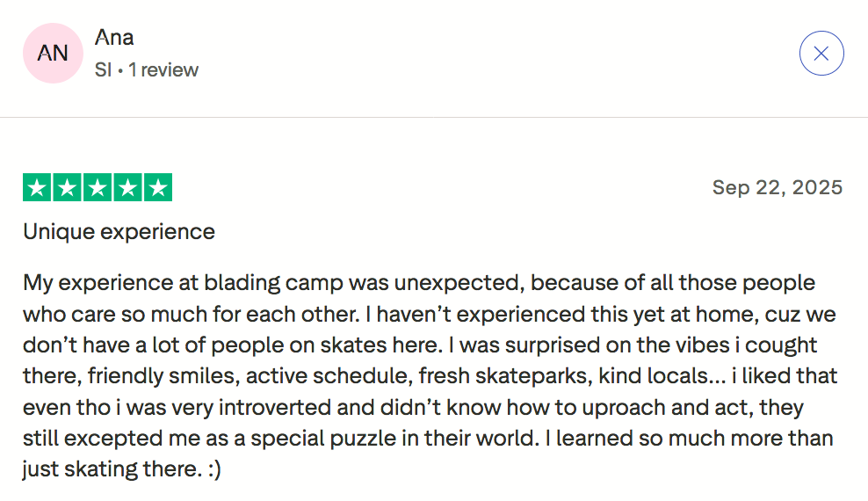Click the fourth green rating star
Image resolution: width=868 pixels, height=501 pixels.
pyautogui.click(x=127, y=187)
